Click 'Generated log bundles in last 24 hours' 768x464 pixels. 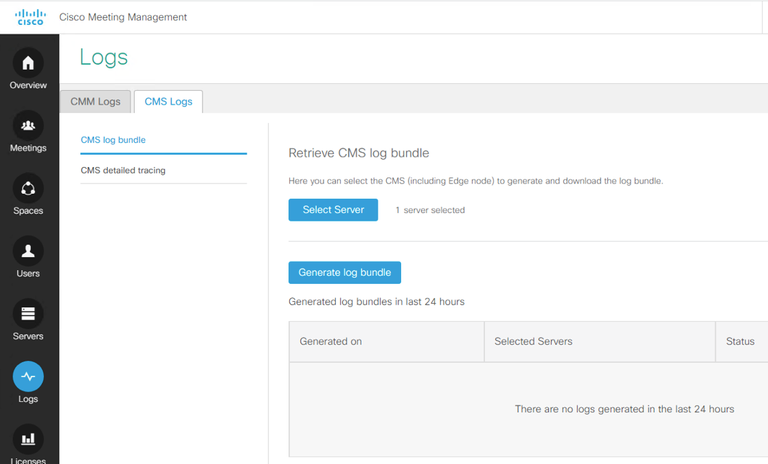(376, 302)
